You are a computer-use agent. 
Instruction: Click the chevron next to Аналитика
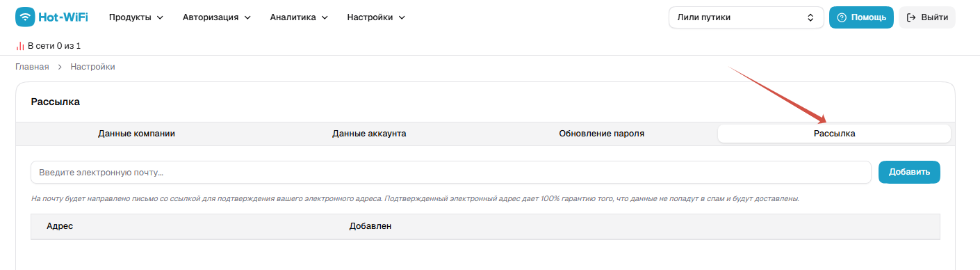(325, 17)
